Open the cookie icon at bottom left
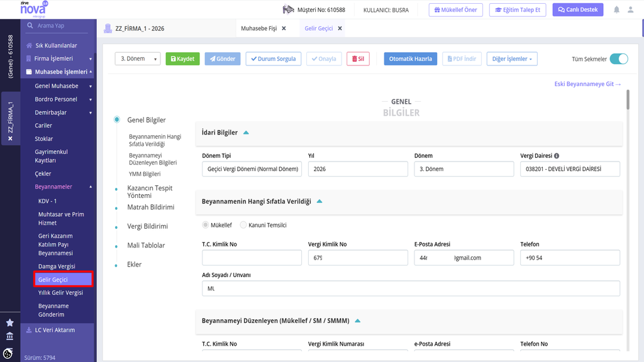This screenshot has width=644, height=362. tap(8, 353)
